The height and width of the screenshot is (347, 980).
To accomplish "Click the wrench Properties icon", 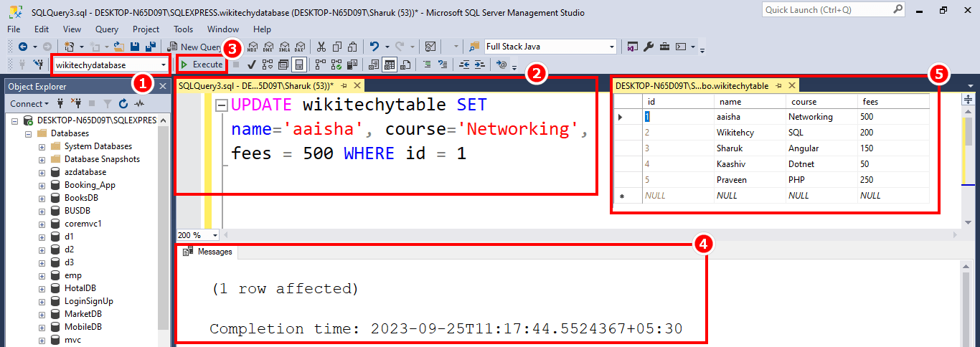I will coord(649,47).
